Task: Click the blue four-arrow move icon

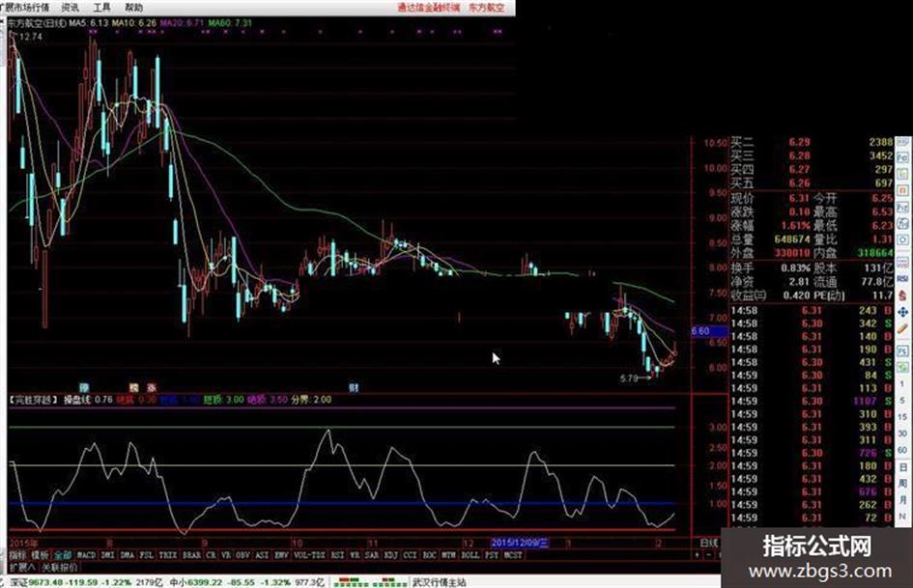Action: pyautogui.click(x=902, y=313)
